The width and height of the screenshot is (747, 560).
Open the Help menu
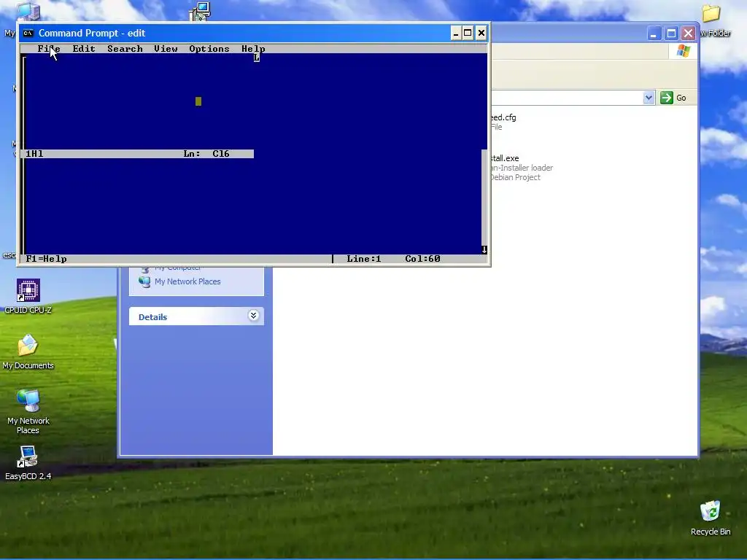[x=253, y=49]
